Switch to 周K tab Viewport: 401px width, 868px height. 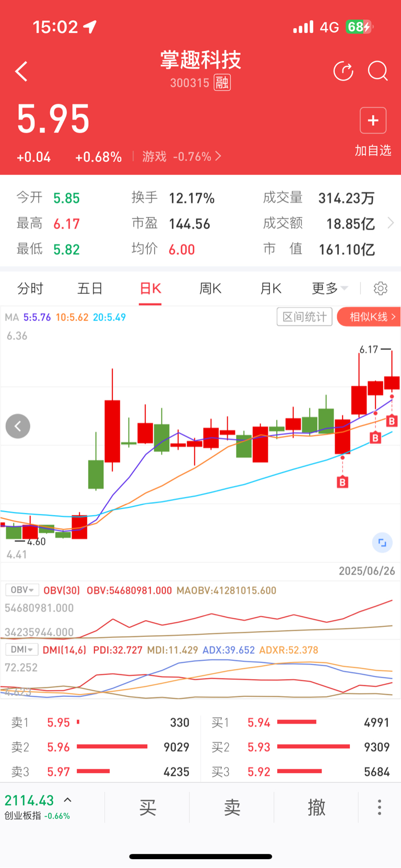pyautogui.click(x=210, y=288)
